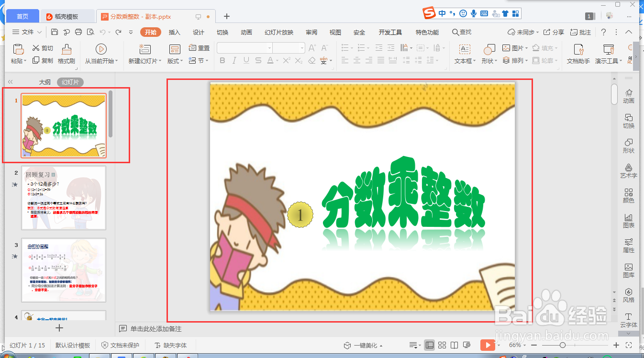The width and height of the screenshot is (644, 358).
Task: Open the Shapes (形状) insert tool
Action: click(488, 53)
